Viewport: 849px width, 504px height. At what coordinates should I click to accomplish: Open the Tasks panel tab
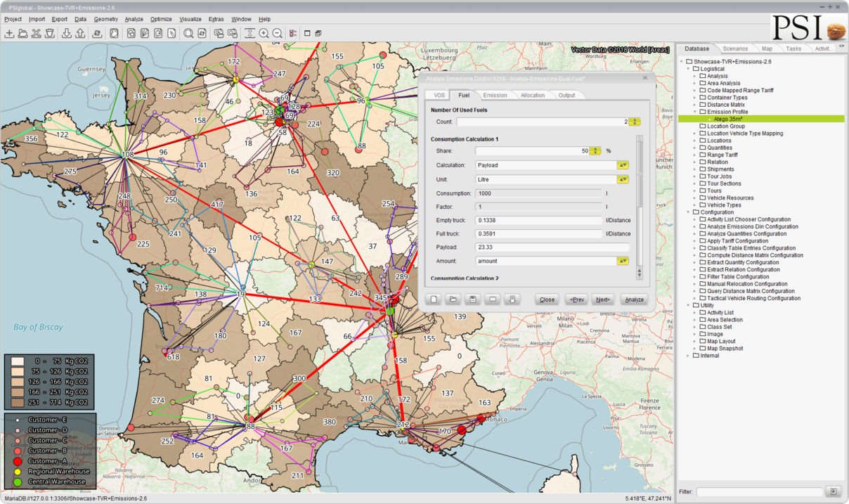[793, 49]
